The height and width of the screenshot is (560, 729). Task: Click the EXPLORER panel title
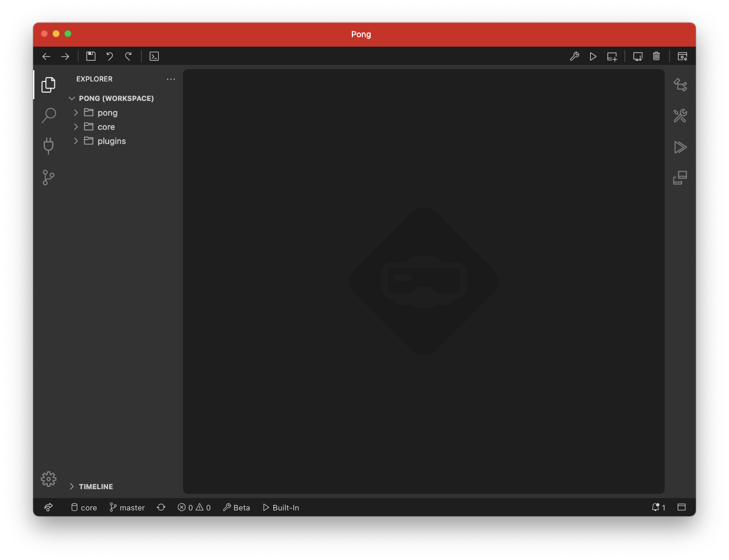click(x=94, y=79)
